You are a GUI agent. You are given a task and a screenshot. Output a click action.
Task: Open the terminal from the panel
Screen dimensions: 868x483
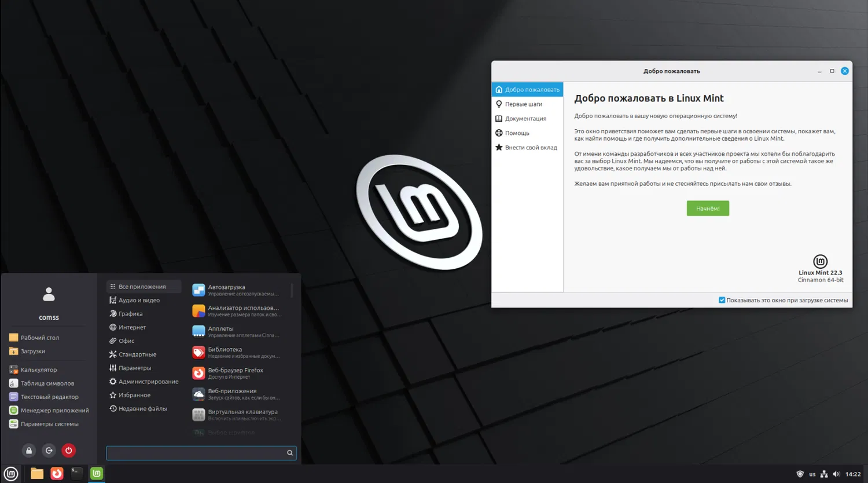tap(76, 474)
